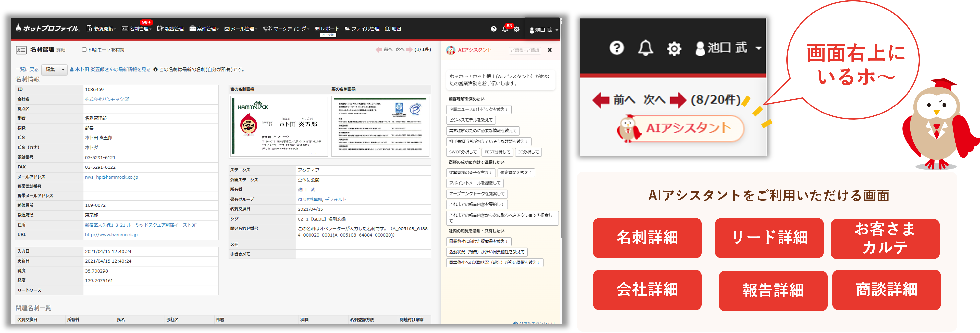The width and height of the screenshot is (980, 333).
Task: Click the SWOT分析して suggestion button
Action: point(463,152)
